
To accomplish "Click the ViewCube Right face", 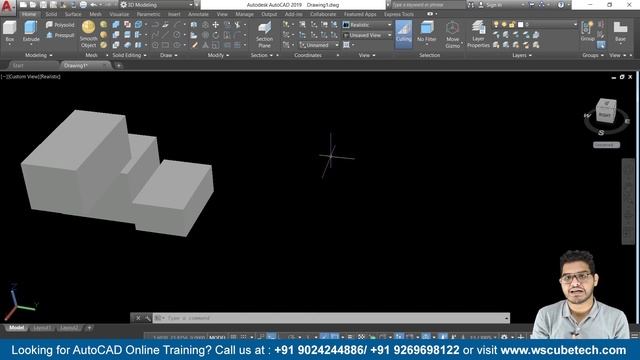I will click(x=604, y=115).
